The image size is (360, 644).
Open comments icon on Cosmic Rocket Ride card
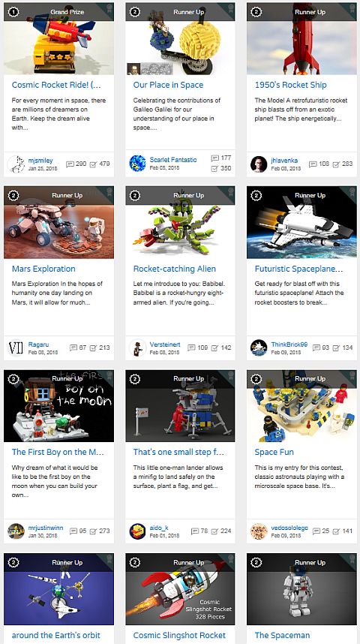70,164
